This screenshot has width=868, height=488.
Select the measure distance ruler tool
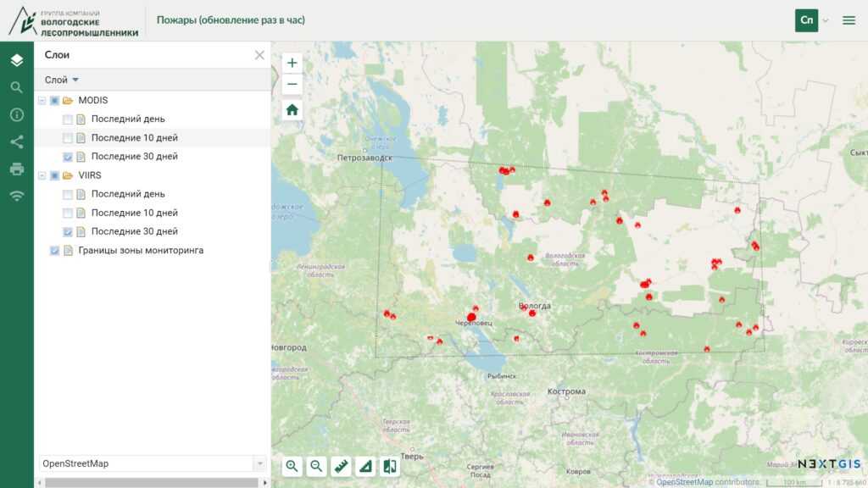tap(341, 466)
